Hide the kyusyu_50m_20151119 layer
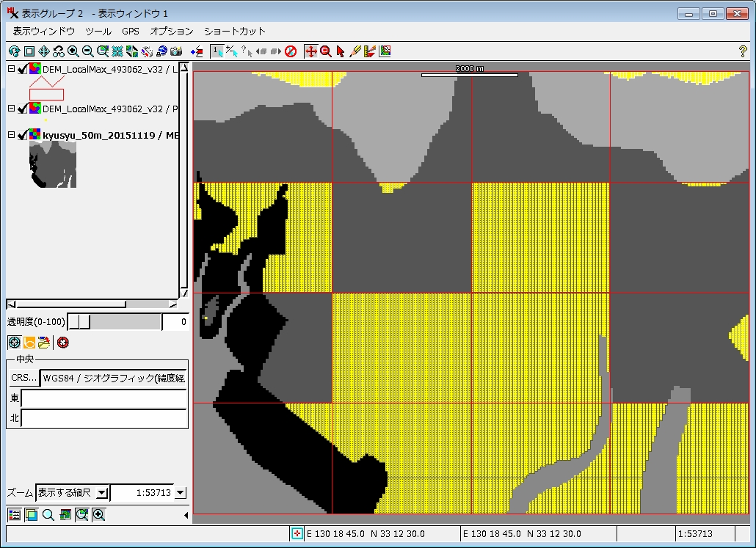 (22, 136)
